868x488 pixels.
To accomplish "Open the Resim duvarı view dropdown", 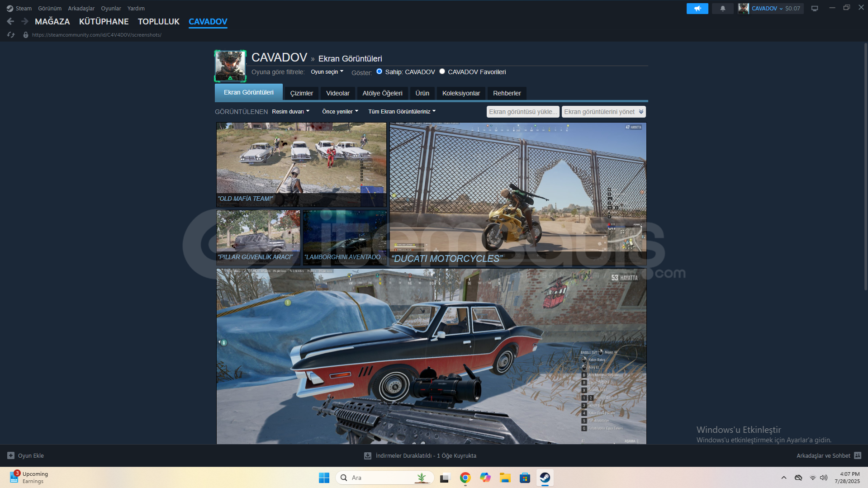I will 291,112.
